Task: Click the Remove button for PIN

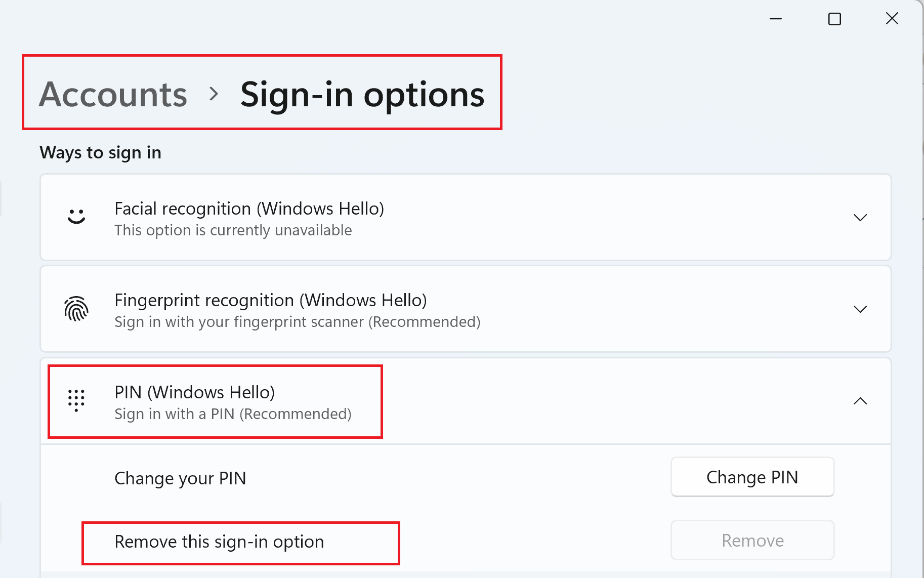Action: (x=752, y=540)
